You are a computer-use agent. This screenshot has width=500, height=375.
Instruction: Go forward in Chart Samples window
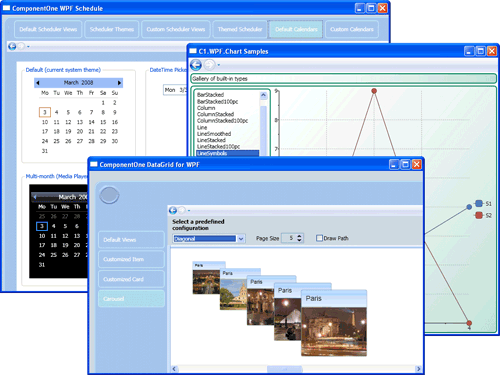point(209,65)
